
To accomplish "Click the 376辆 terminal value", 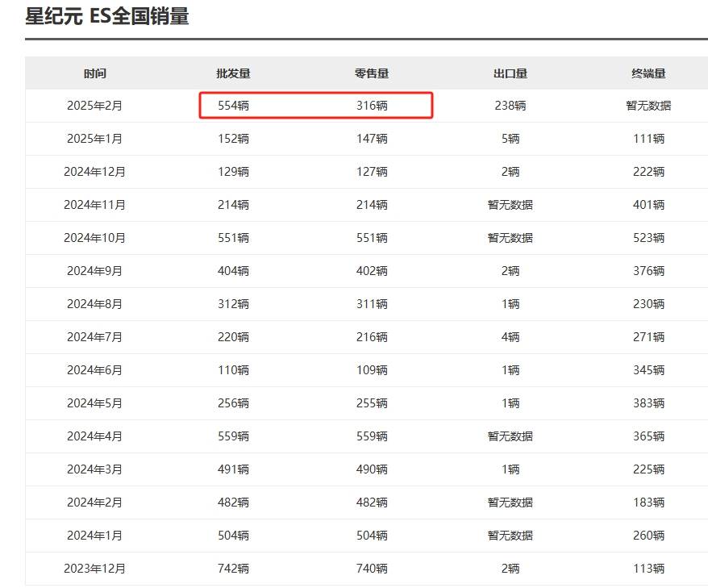I will click(648, 271).
